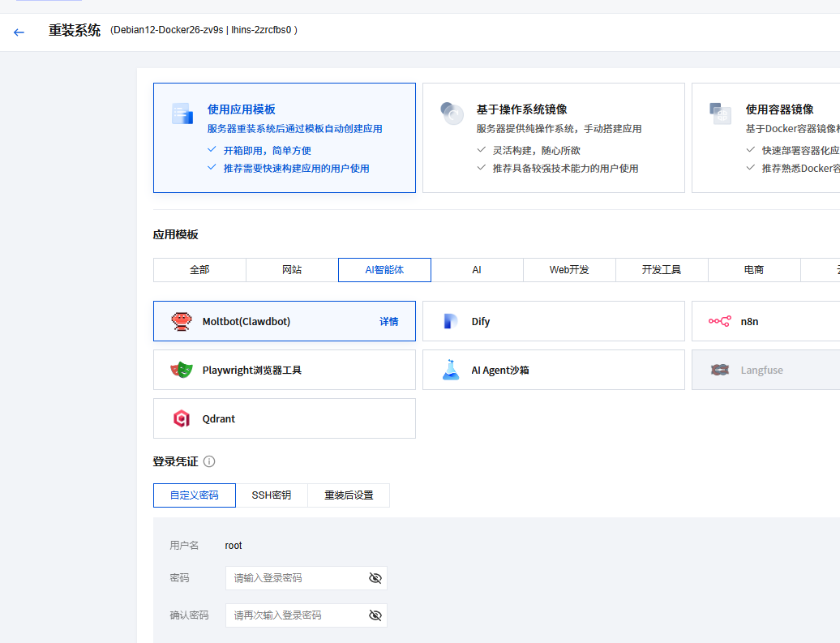Open 详情 link for Moltbot
Screen dimensions: 840x643
pos(389,322)
